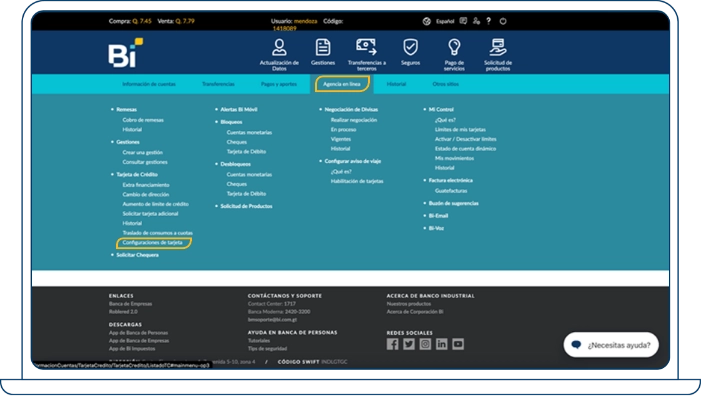Click App de Banca de Personas download
Viewport: 701px width, 396px height.
(x=139, y=333)
